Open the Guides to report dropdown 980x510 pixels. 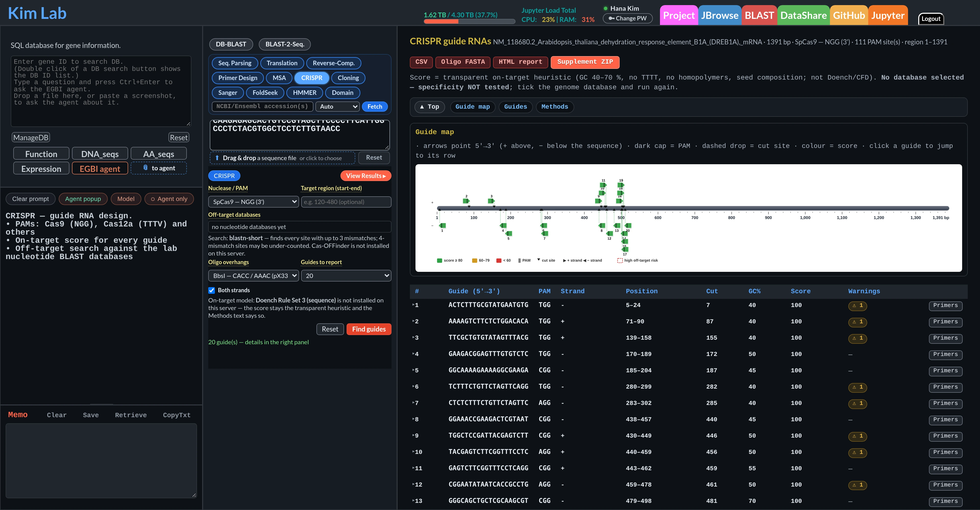(x=346, y=276)
